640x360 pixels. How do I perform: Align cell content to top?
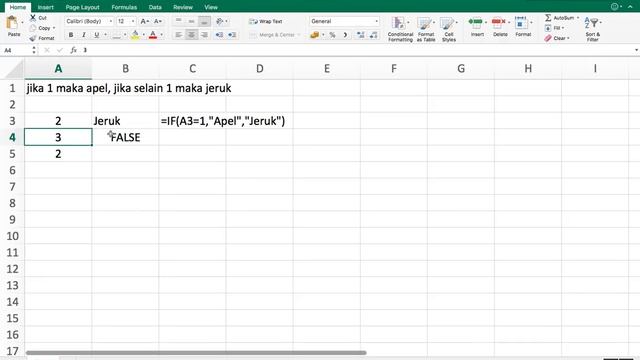point(178,21)
